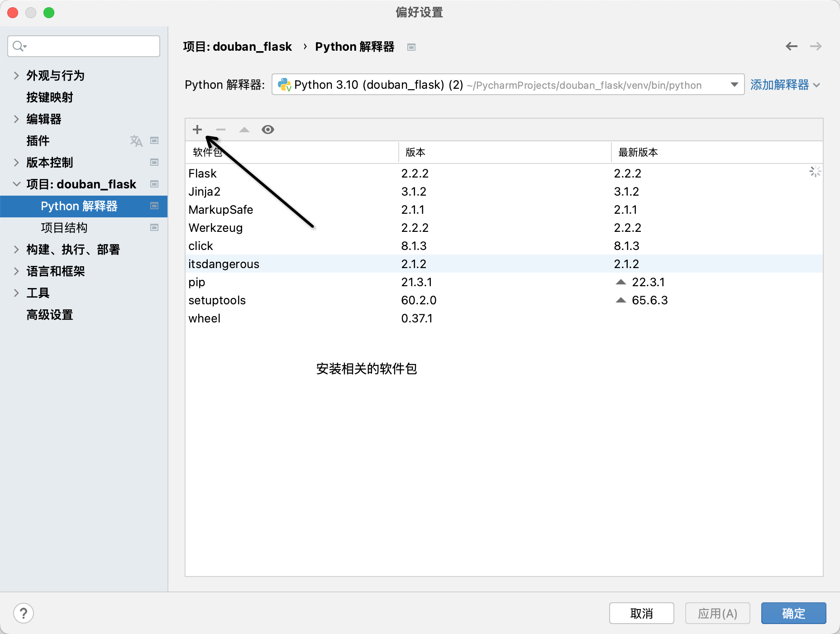Minimize the 偏好设置 window
This screenshot has width=840, height=634.
(x=31, y=13)
